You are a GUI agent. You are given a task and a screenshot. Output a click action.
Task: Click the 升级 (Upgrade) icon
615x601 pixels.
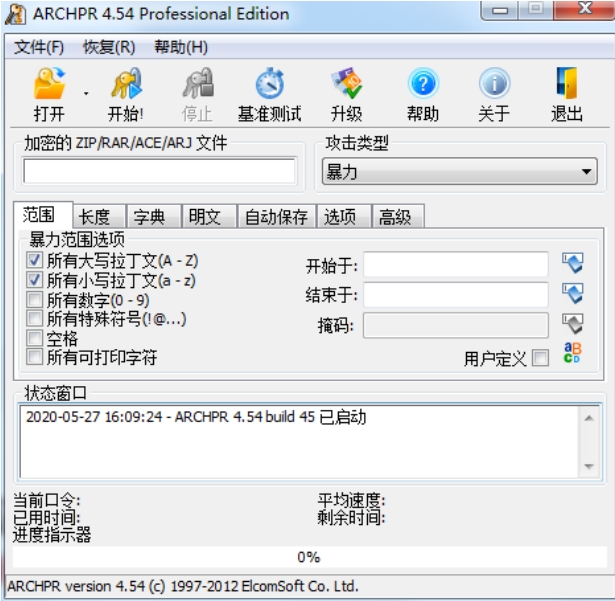[346, 83]
